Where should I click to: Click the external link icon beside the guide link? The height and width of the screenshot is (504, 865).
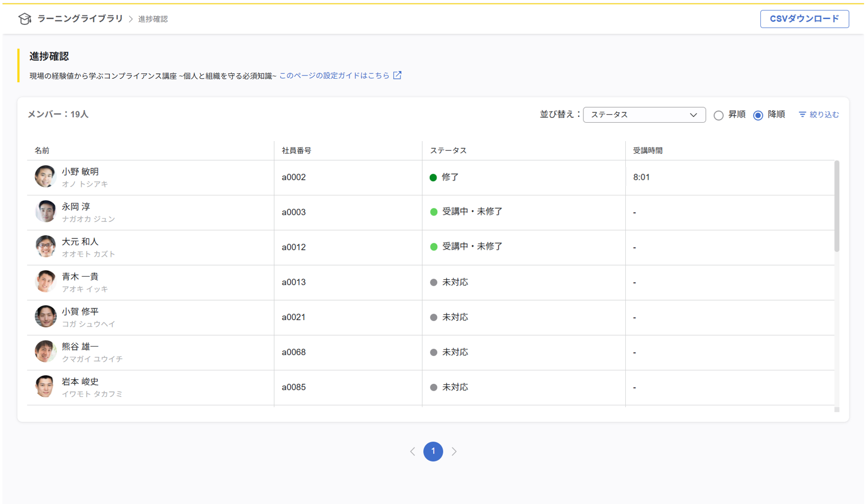tap(397, 75)
